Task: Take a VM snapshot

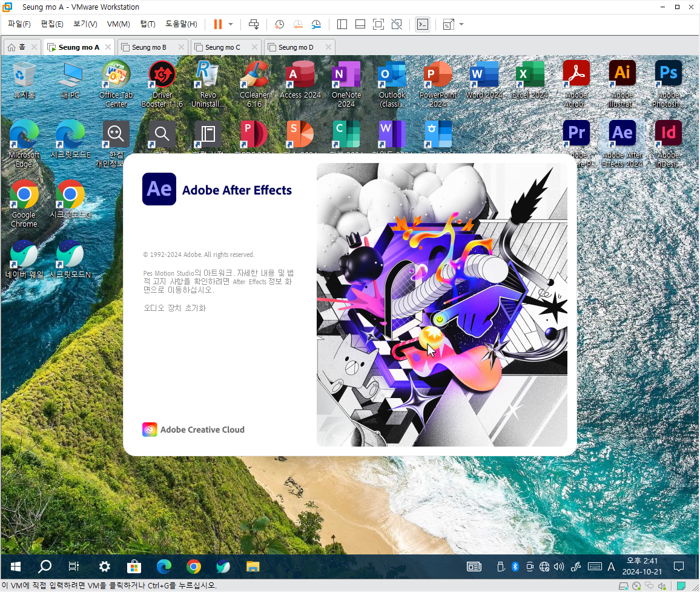Action: 280,24
